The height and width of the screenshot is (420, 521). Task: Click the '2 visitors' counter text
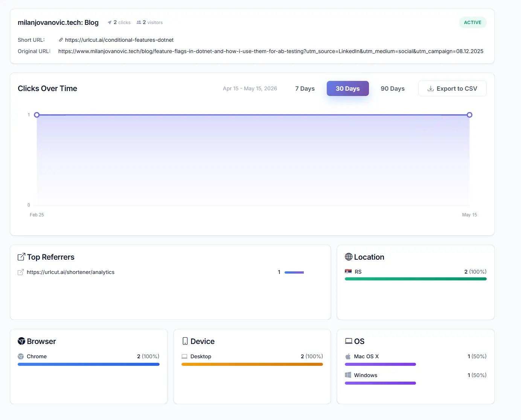pyautogui.click(x=153, y=23)
